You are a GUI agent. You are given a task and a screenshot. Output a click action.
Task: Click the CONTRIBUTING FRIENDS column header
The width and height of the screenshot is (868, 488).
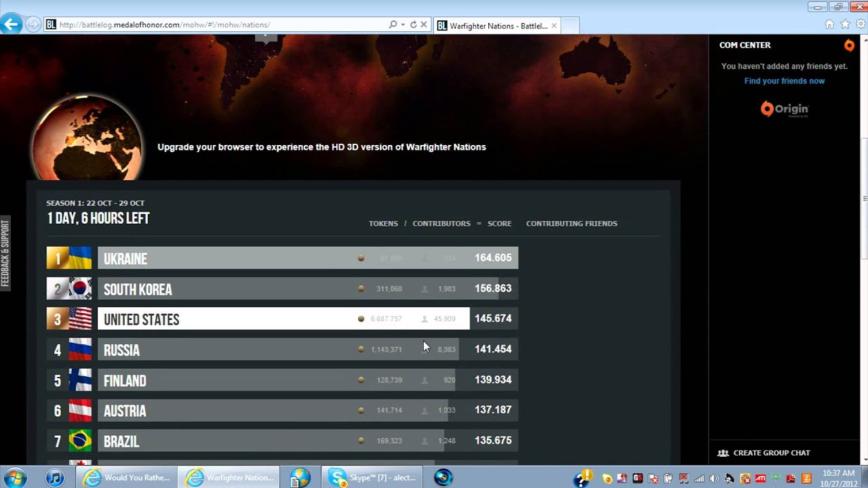pyautogui.click(x=572, y=224)
